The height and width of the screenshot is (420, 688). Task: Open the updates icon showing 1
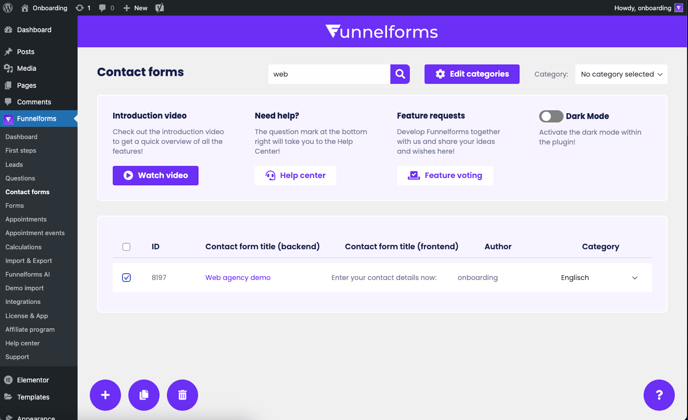pyautogui.click(x=83, y=8)
